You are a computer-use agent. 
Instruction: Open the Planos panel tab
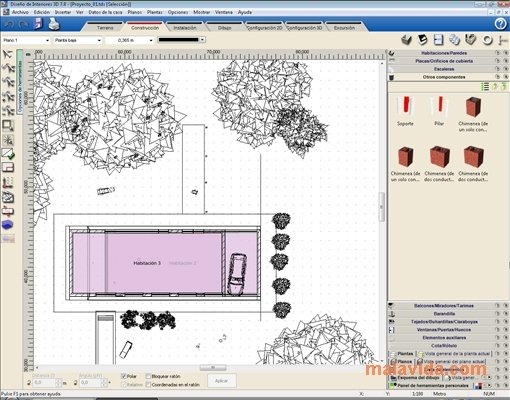point(402,362)
